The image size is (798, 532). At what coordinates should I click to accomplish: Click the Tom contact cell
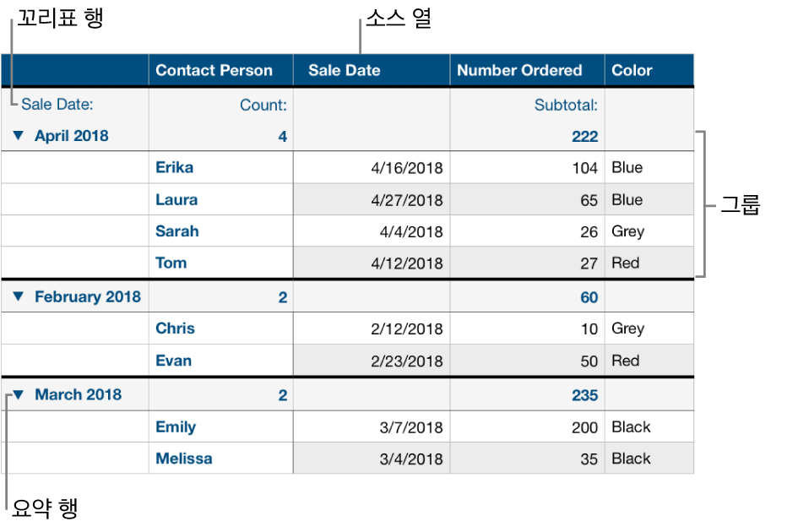[x=171, y=263]
